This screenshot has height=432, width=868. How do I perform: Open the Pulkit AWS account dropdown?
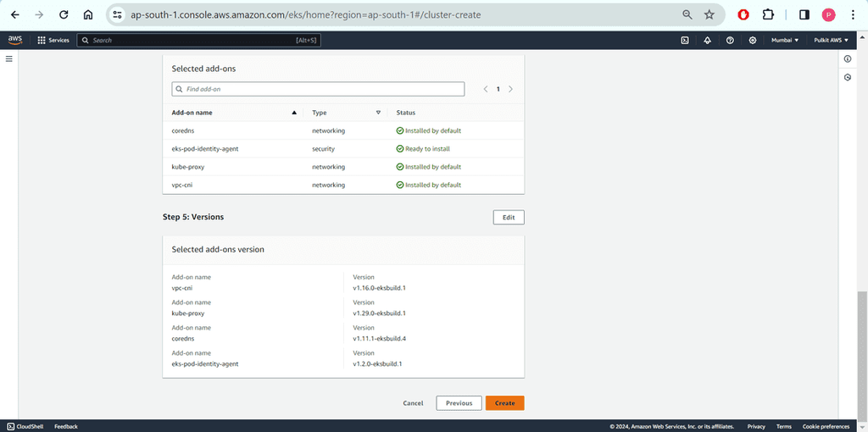pyautogui.click(x=831, y=41)
